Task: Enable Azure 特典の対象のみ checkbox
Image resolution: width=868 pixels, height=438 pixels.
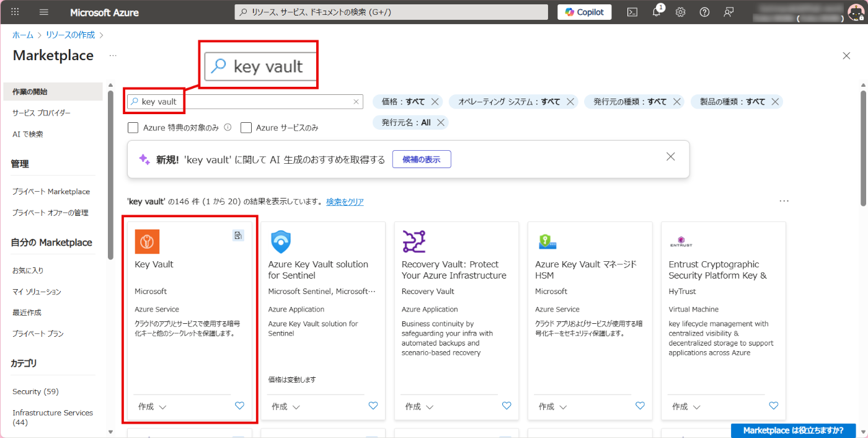Action: (133, 128)
